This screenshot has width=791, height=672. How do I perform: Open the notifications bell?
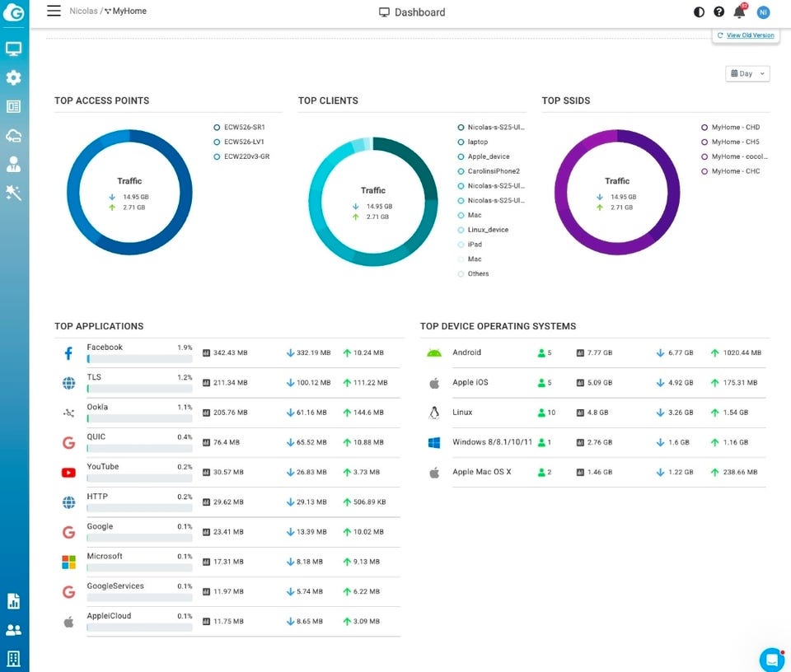[740, 12]
